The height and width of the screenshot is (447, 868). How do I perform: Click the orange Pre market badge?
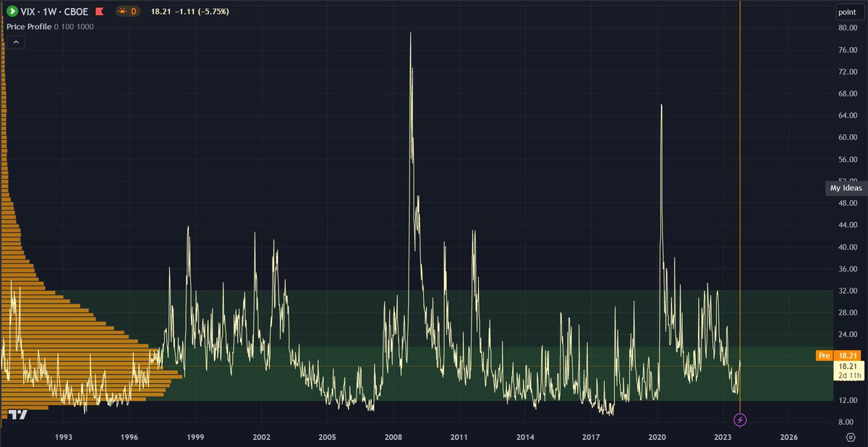tap(824, 355)
